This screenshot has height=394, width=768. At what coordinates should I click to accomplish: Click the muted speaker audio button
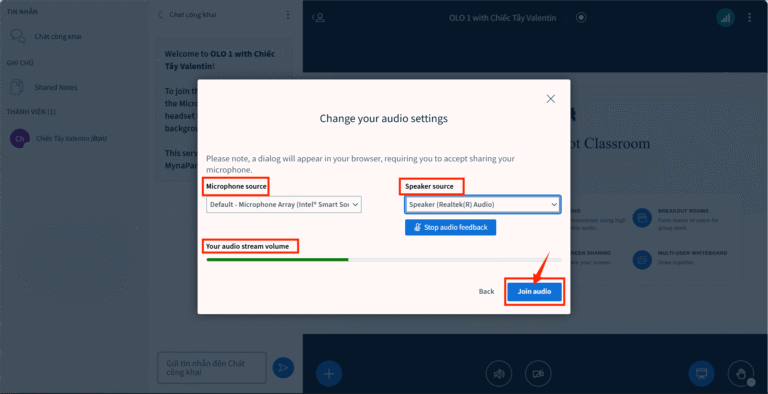(x=499, y=374)
